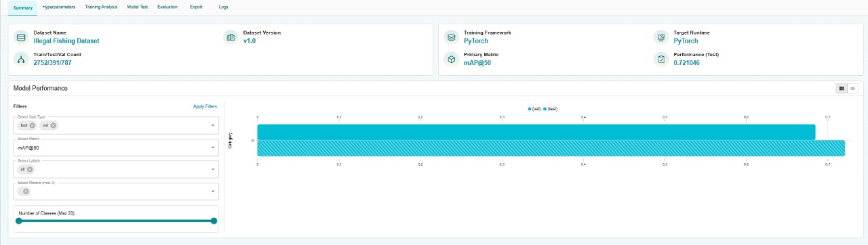Viewport: 868px width, 245px height.
Task: Click the Dataset Version icon
Action: (231, 37)
